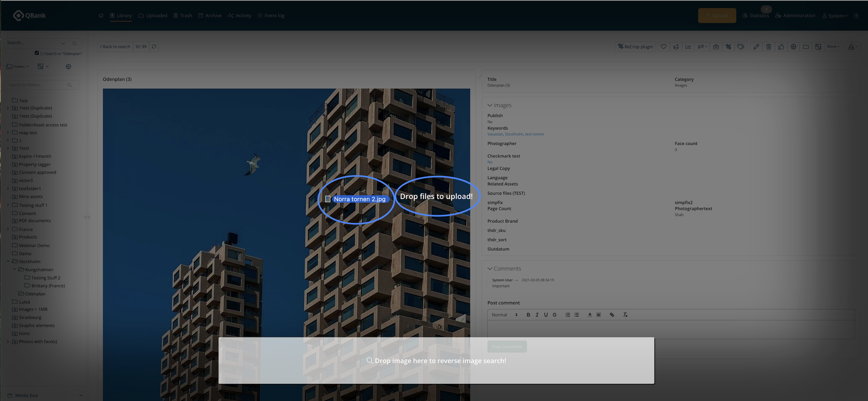Click the pencil edit icon
This screenshot has height=401, width=868.
click(756, 47)
